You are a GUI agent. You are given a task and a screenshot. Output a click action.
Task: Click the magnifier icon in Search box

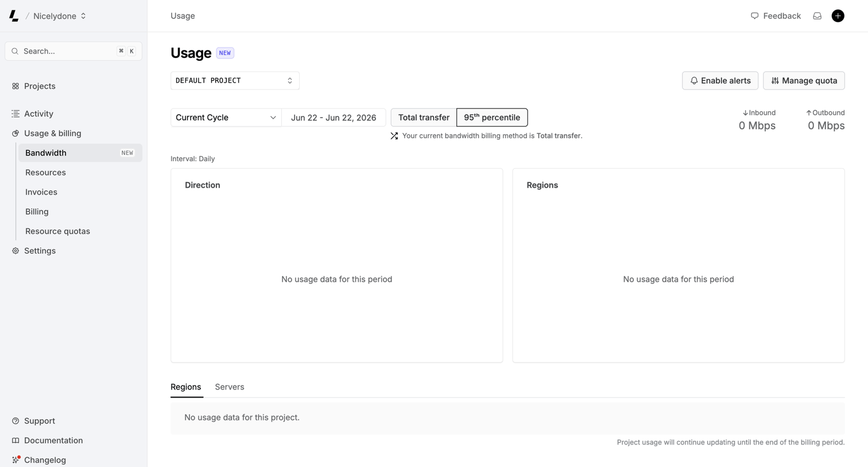[15, 51]
